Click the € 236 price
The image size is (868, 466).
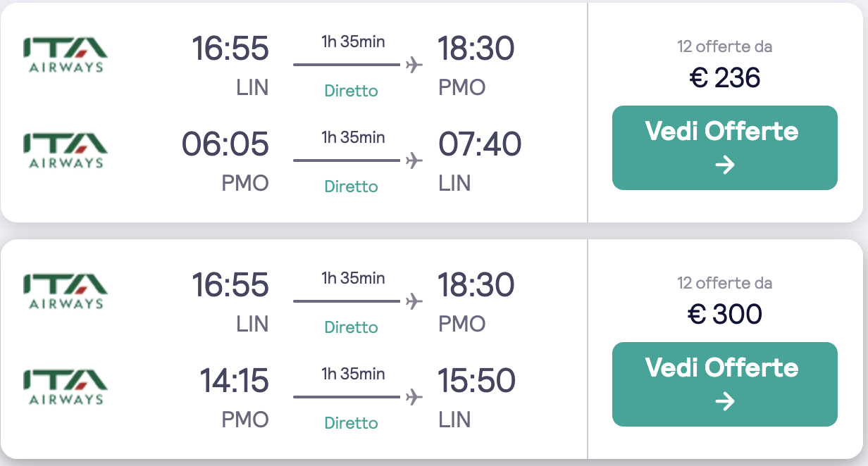725,77
